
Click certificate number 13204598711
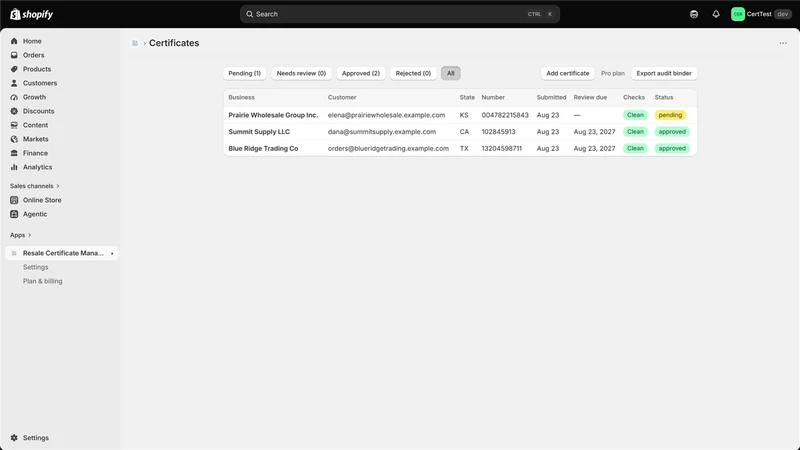point(502,148)
